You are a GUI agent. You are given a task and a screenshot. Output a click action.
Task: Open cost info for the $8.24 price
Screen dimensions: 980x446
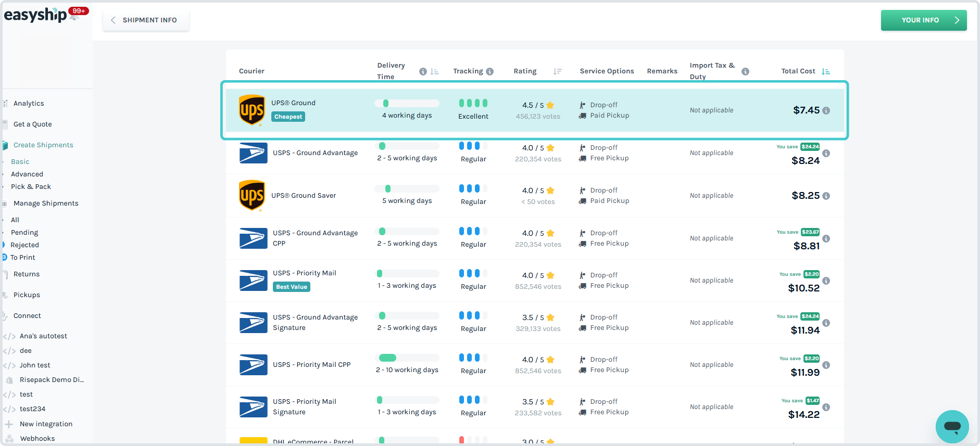coord(826,154)
